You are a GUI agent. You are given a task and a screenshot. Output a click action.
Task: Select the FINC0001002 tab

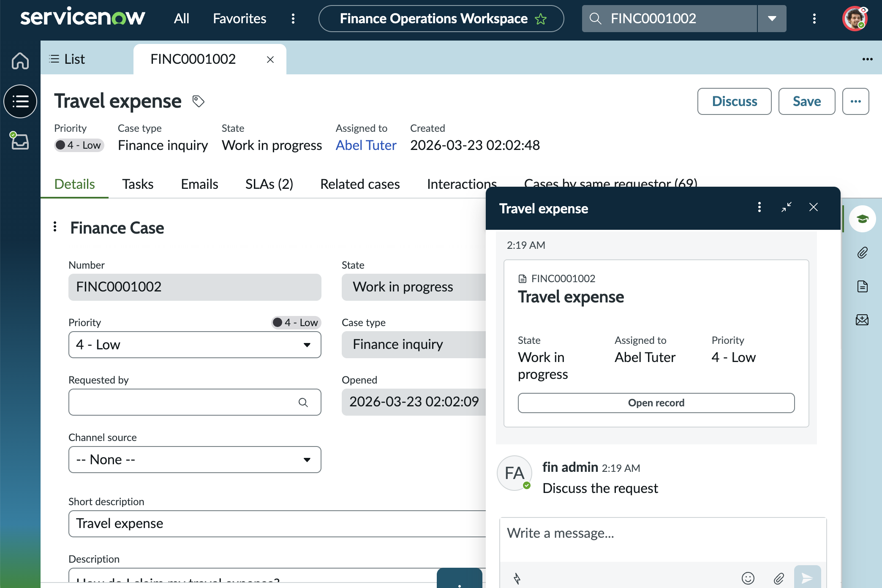tap(193, 59)
